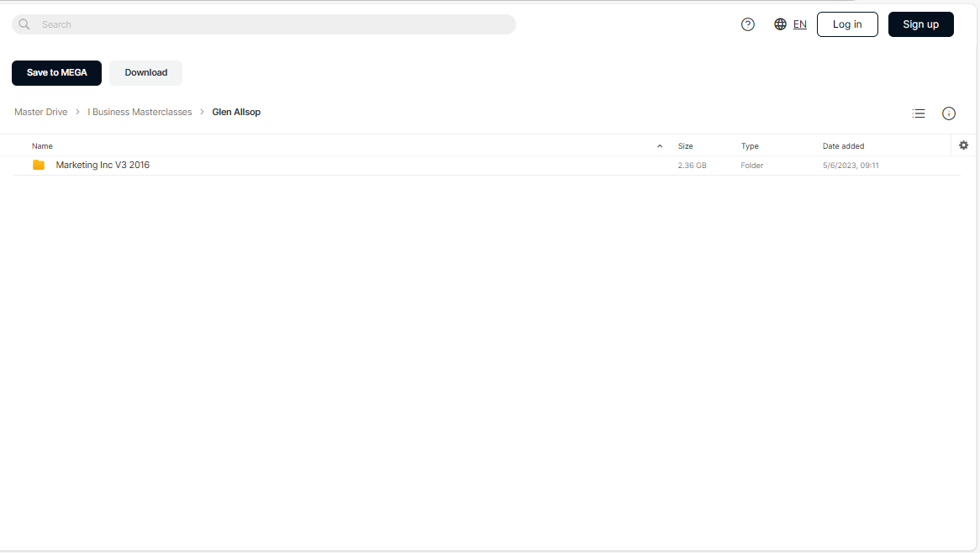Open the EN language selector
The width and height of the screenshot is (980, 553).
click(799, 24)
